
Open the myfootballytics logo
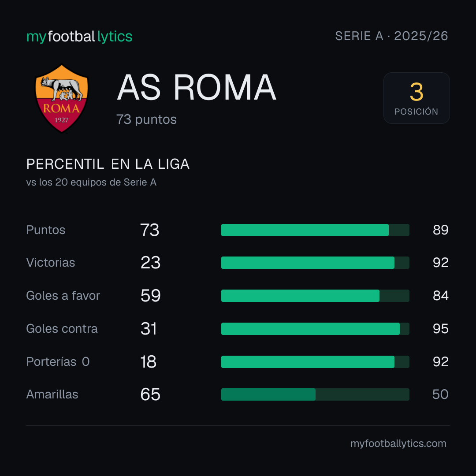point(79,37)
